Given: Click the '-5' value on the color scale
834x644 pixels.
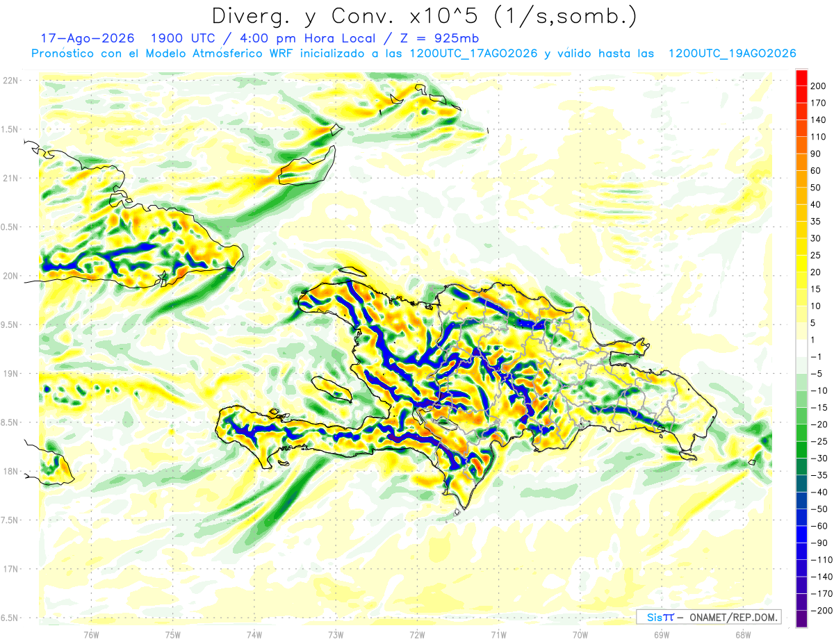Looking at the screenshot, I should (817, 373).
